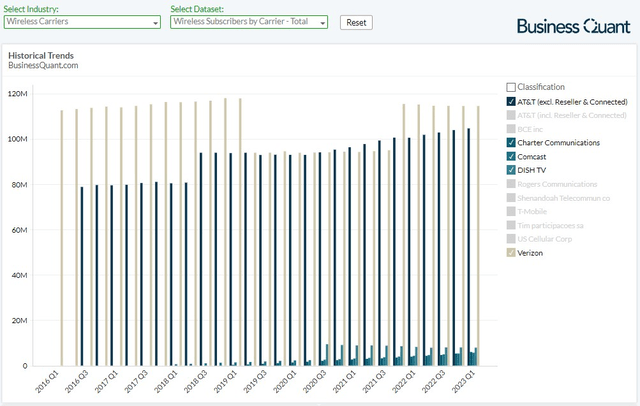Click the Historical Trends chart title
The height and width of the screenshot is (406, 640).
tap(41, 55)
